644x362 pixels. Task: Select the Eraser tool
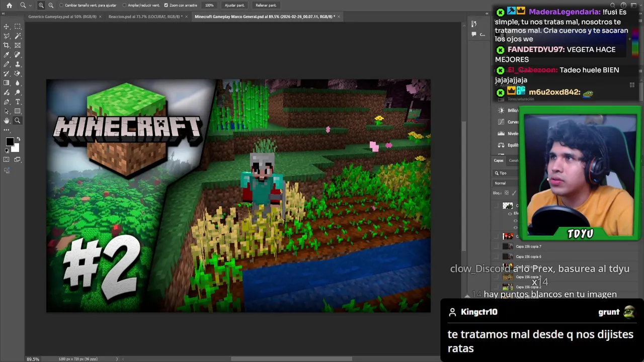(x=18, y=74)
